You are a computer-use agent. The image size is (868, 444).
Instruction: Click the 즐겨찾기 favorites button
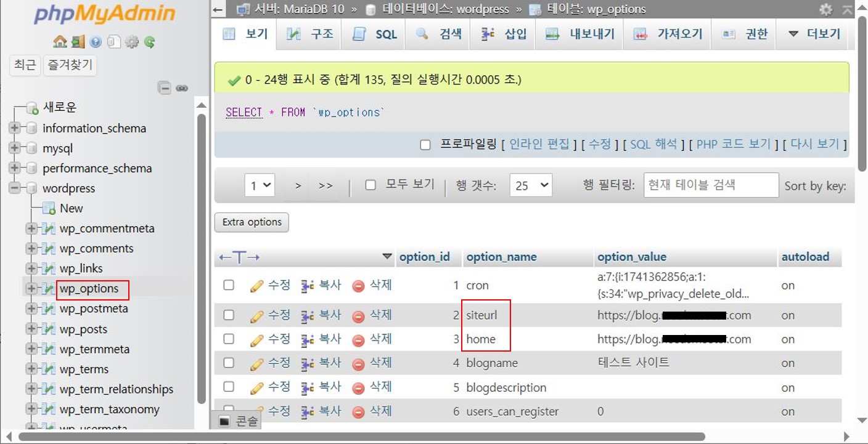coord(70,65)
